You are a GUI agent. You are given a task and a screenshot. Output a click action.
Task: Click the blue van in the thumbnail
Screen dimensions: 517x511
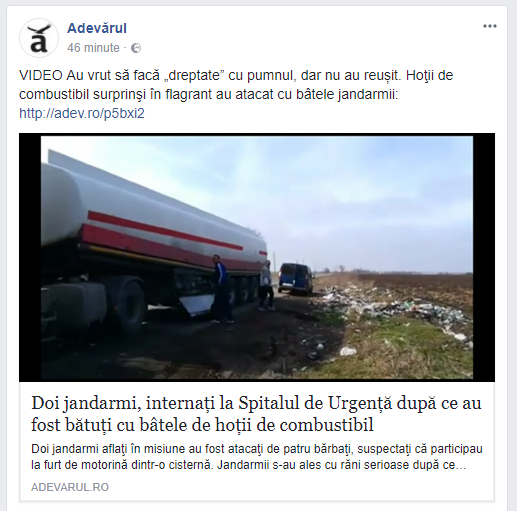[295, 278]
